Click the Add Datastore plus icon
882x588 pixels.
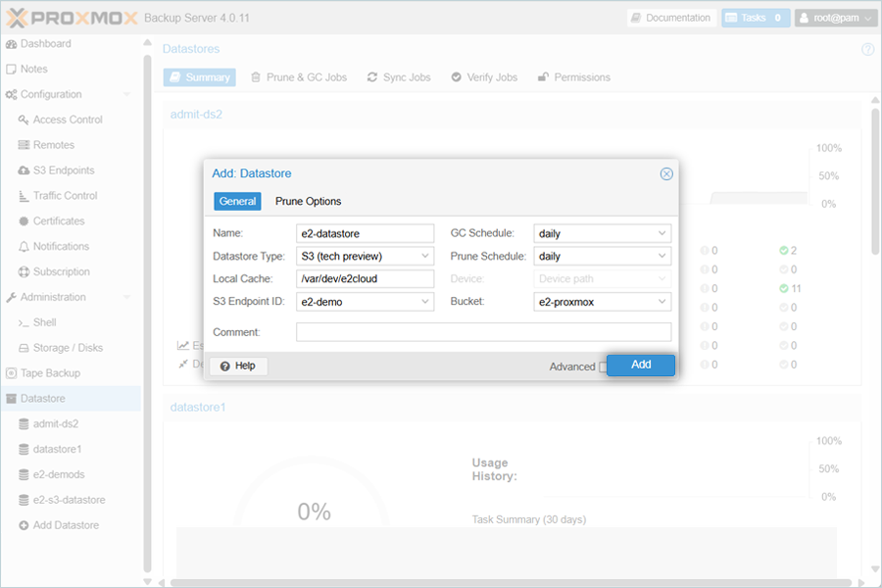tap(24, 525)
